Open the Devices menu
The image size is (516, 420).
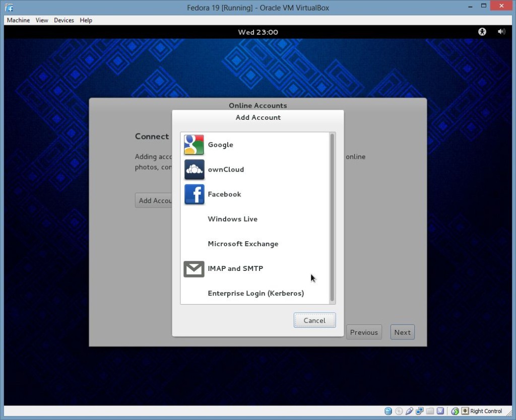[x=64, y=20]
